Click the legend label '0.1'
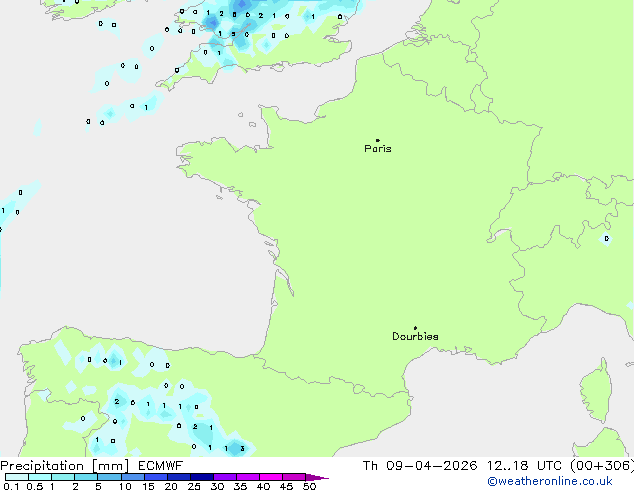 pyautogui.click(x=11, y=486)
